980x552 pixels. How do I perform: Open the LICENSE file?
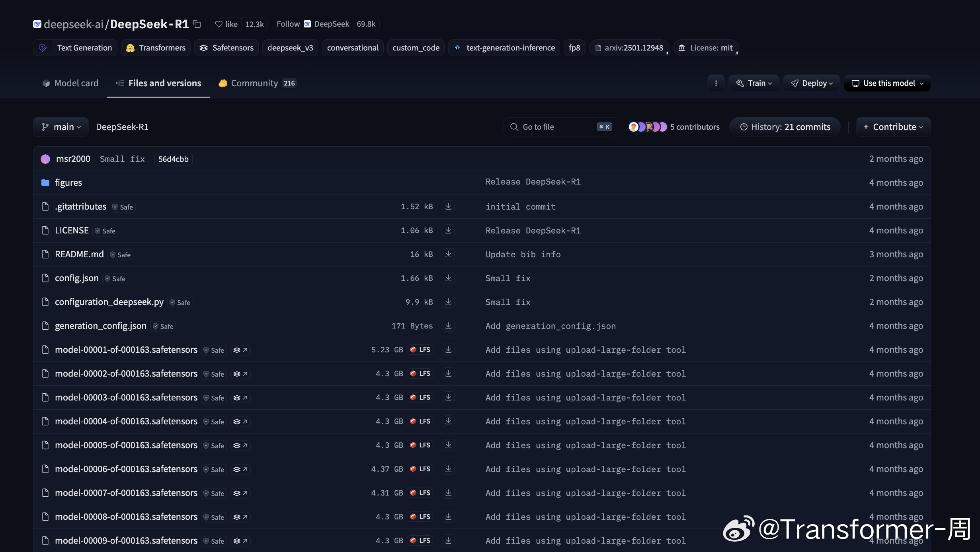click(72, 230)
